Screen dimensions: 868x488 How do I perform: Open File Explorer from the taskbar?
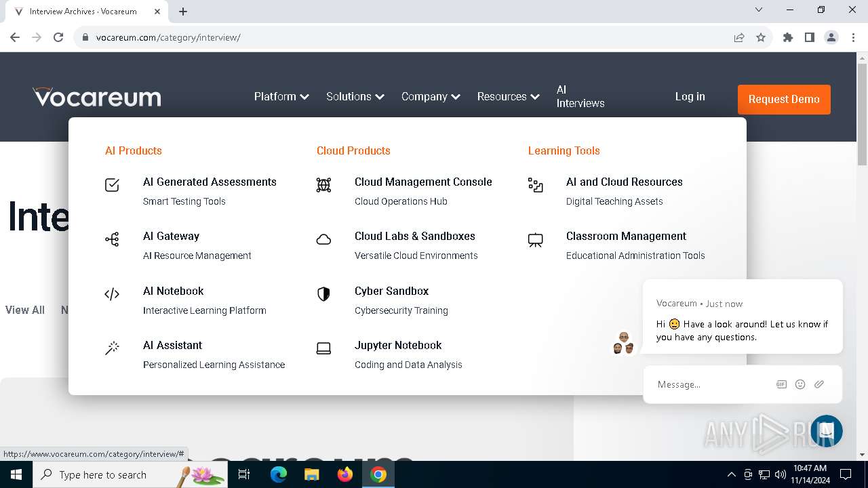click(x=312, y=474)
